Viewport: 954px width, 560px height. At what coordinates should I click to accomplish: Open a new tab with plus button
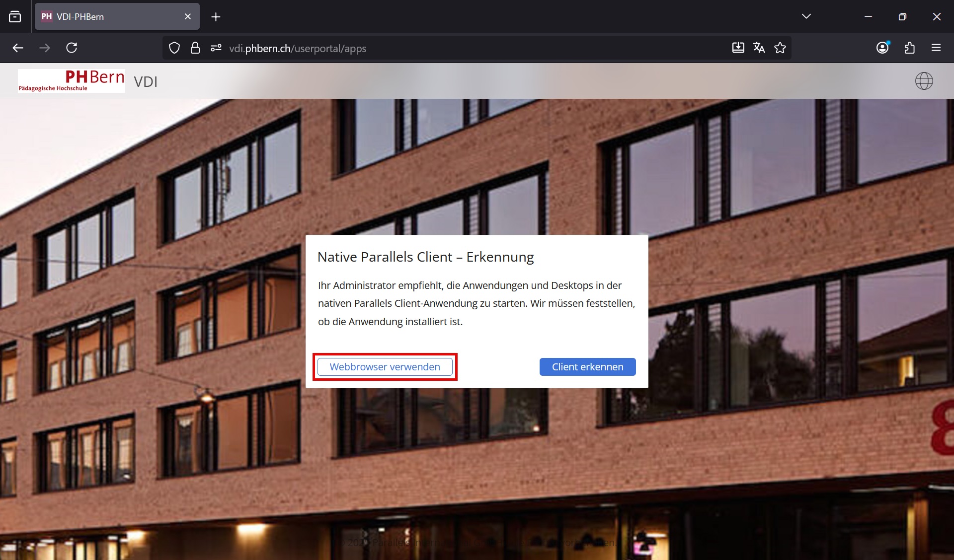pos(216,16)
